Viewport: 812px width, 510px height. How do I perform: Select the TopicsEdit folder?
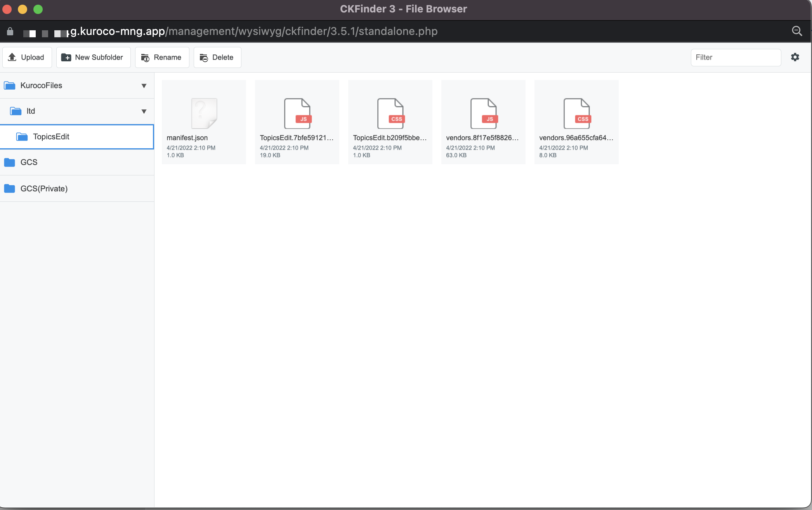[x=51, y=137]
